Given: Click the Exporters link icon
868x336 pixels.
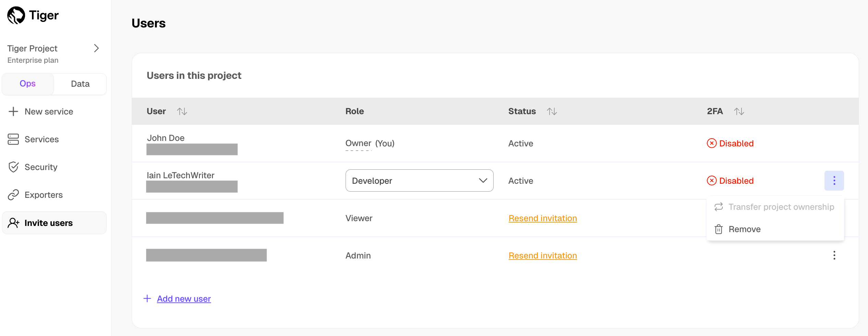Looking at the screenshot, I should (x=13, y=195).
